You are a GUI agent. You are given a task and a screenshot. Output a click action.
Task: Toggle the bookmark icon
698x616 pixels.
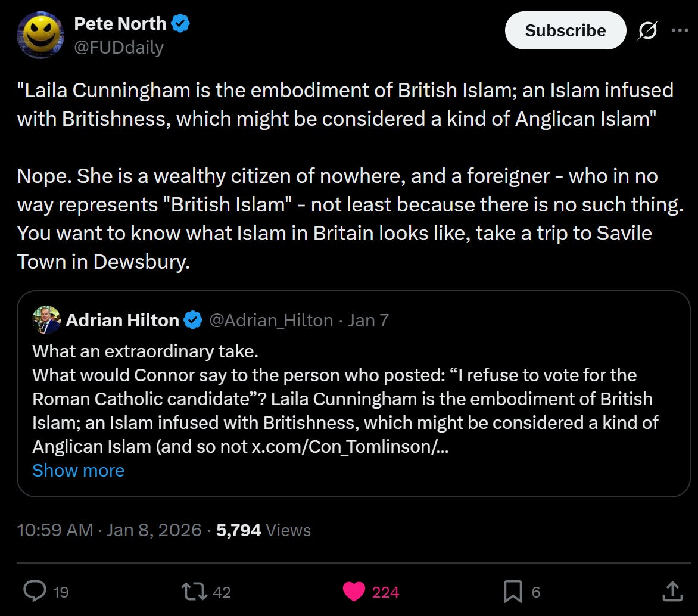click(x=512, y=591)
